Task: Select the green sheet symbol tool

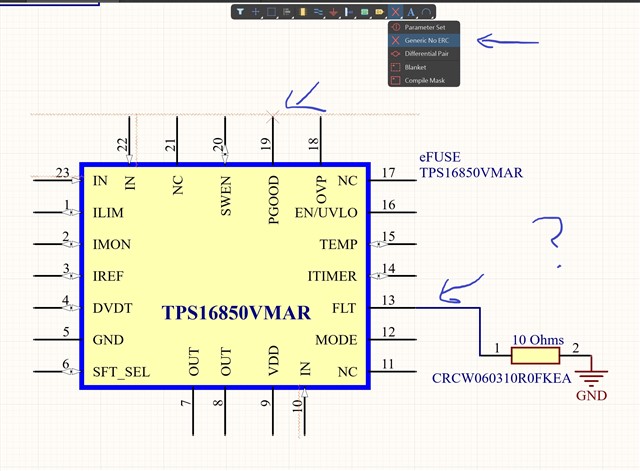Action: (x=364, y=12)
